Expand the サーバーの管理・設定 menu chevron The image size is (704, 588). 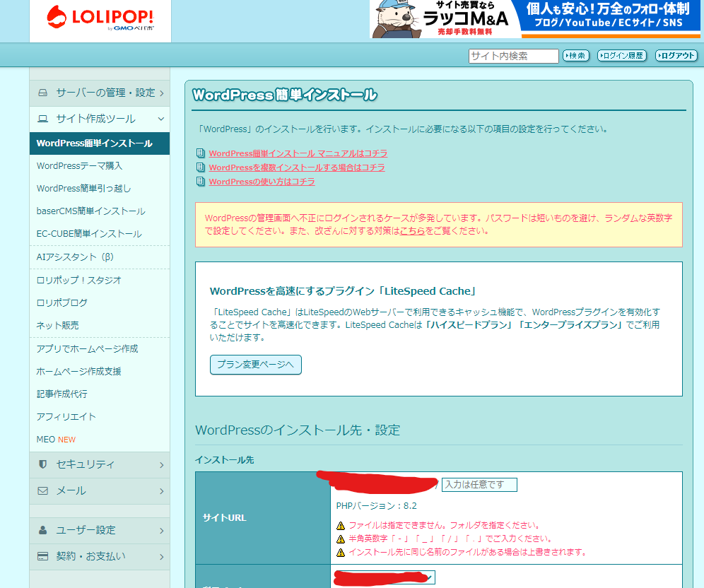coord(161,93)
